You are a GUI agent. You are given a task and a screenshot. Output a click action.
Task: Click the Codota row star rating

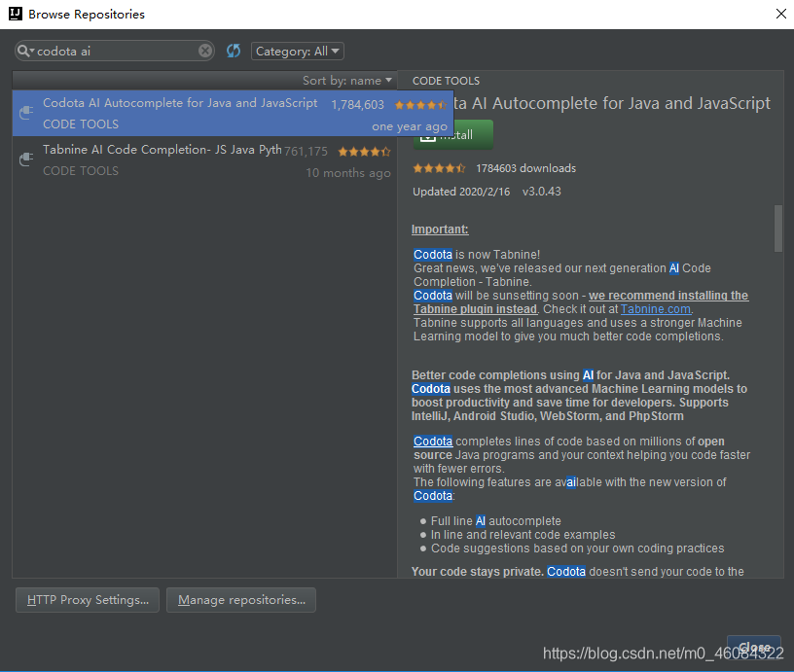(420, 105)
